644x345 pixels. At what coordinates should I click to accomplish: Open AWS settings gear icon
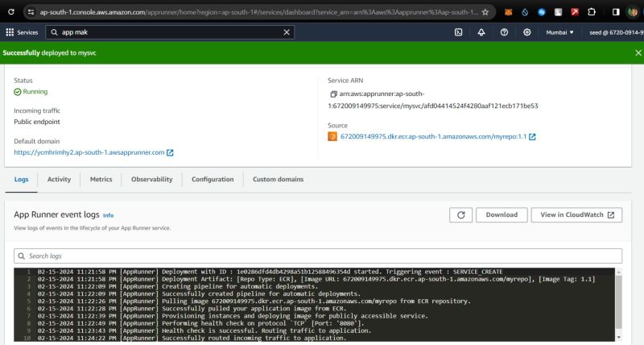(527, 32)
